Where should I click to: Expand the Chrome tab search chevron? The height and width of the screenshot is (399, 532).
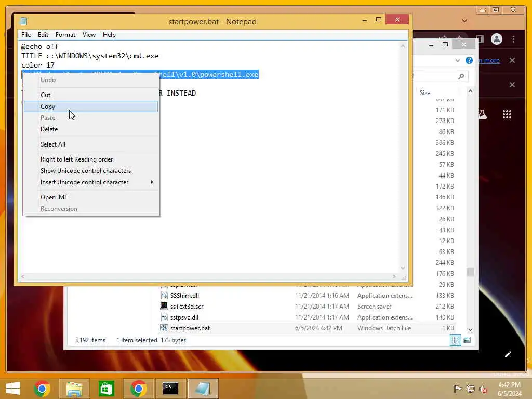point(464,21)
